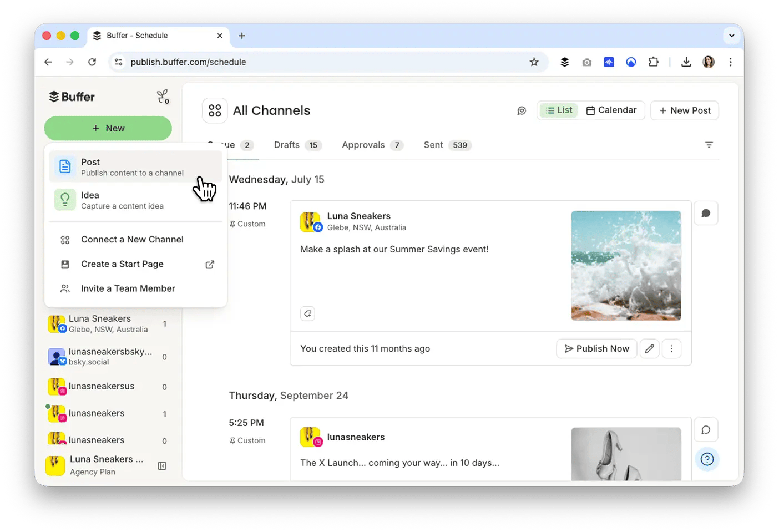Click the Buffer - Schedule browser tab
779x532 pixels.
click(158, 36)
